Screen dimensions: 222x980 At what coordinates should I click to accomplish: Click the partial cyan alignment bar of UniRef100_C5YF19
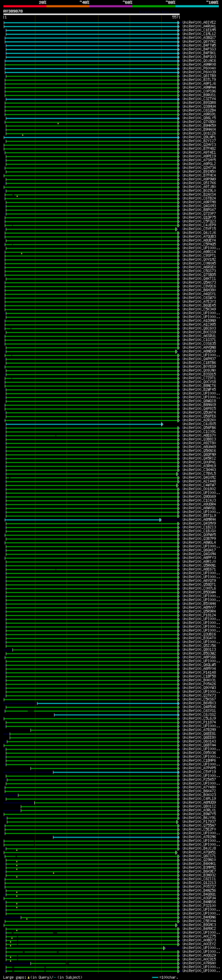116,772
